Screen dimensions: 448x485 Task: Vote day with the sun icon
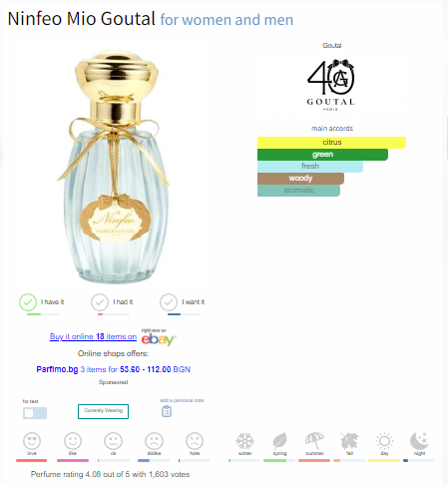pyautogui.click(x=384, y=441)
